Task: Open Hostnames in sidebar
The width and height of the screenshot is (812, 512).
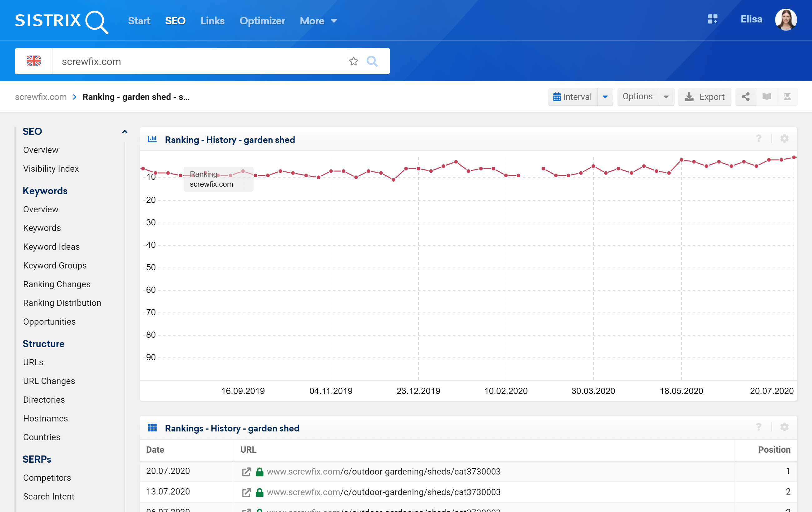Action: [x=46, y=418]
